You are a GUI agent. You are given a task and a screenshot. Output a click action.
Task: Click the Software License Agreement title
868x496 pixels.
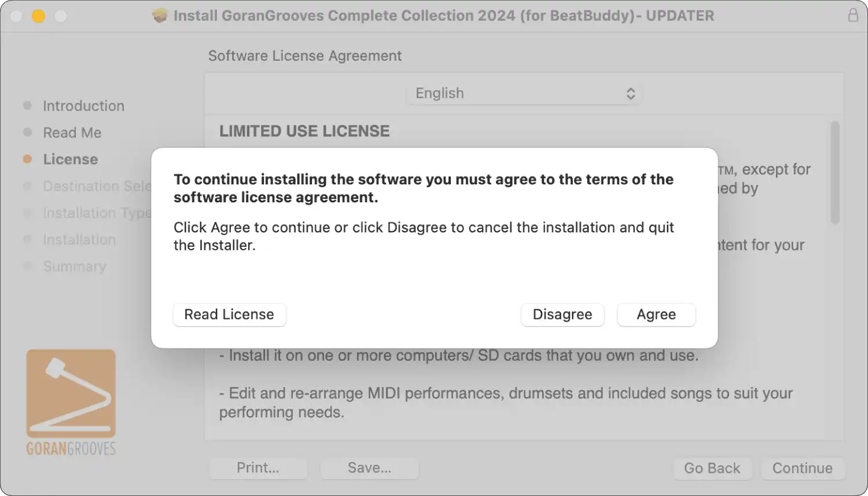pyautogui.click(x=305, y=56)
